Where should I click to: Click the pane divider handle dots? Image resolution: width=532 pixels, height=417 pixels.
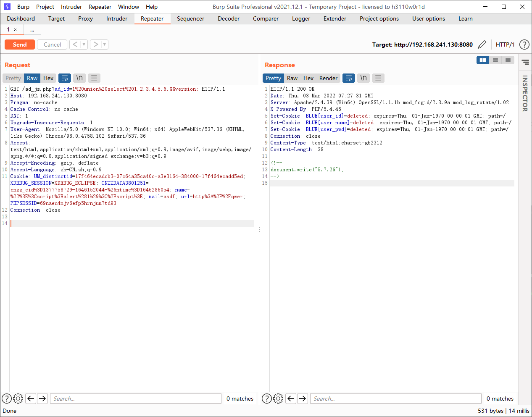pyautogui.click(x=259, y=229)
